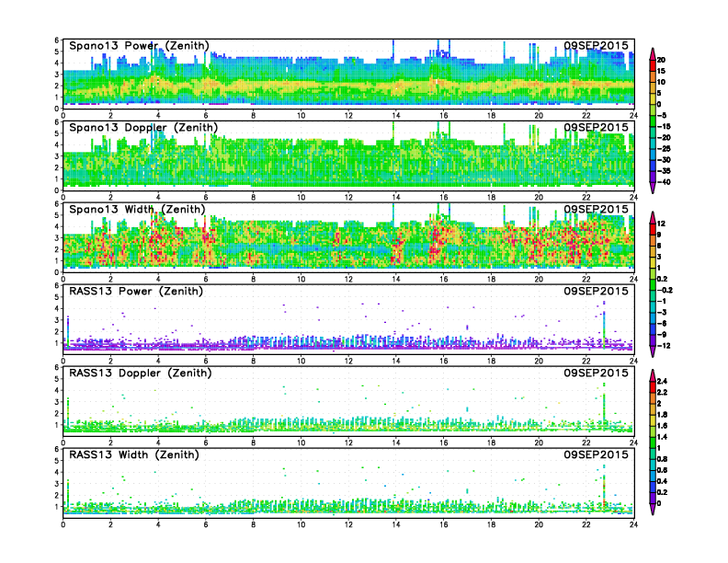
Task: Click the 'Spano13 Width (Zenith)' panel title
Action: pos(137,210)
